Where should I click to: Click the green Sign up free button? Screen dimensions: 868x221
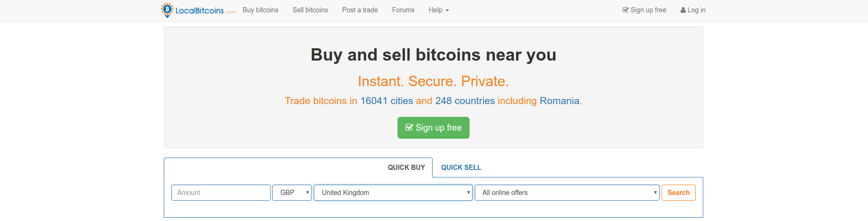tap(434, 128)
